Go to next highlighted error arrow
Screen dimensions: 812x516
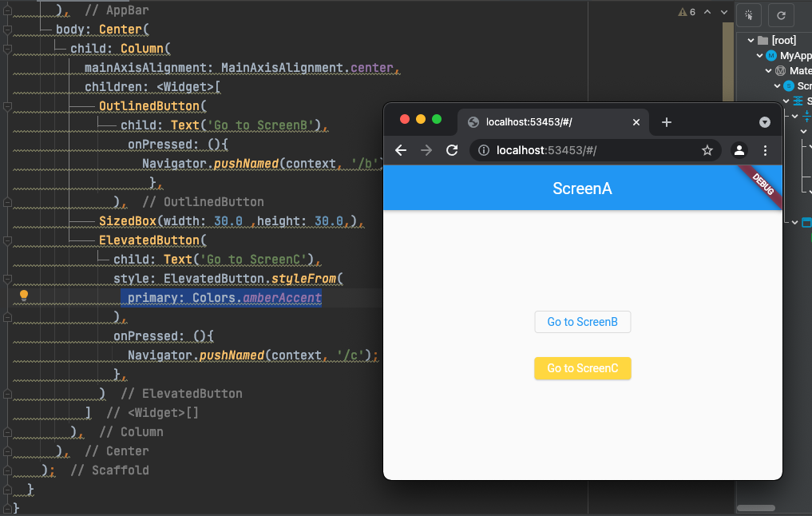click(724, 12)
